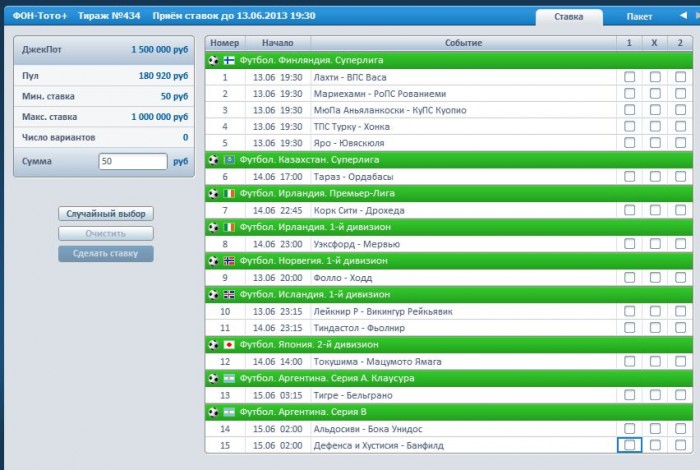Click ФОН-Тото+ title text
Image resolution: width=700 pixels, height=470 pixels.
pos(40,16)
